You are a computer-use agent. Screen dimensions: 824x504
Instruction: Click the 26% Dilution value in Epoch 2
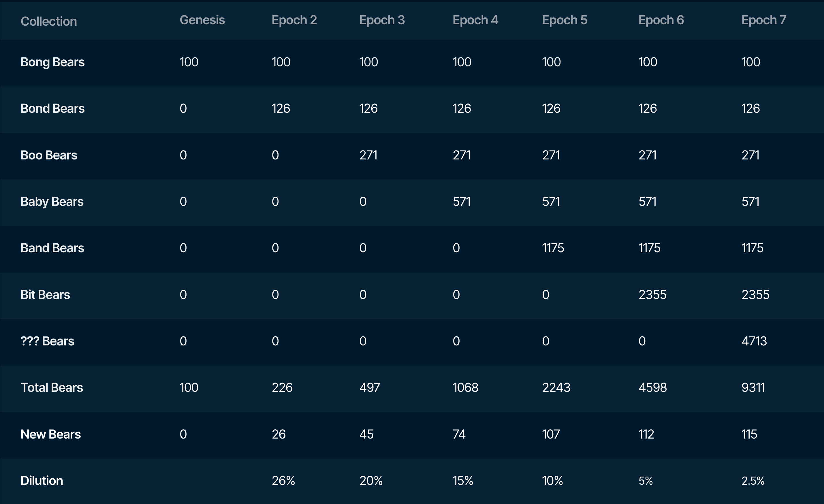pos(283,481)
